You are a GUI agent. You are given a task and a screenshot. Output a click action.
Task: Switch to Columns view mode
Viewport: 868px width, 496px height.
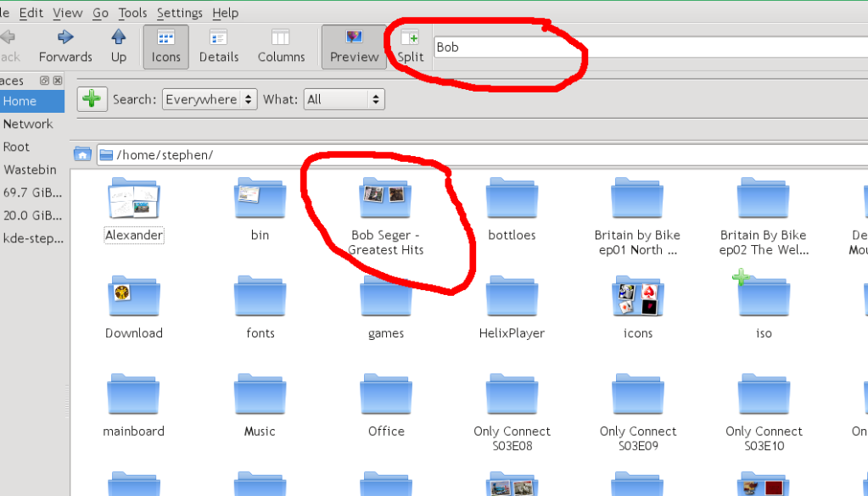click(281, 47)
